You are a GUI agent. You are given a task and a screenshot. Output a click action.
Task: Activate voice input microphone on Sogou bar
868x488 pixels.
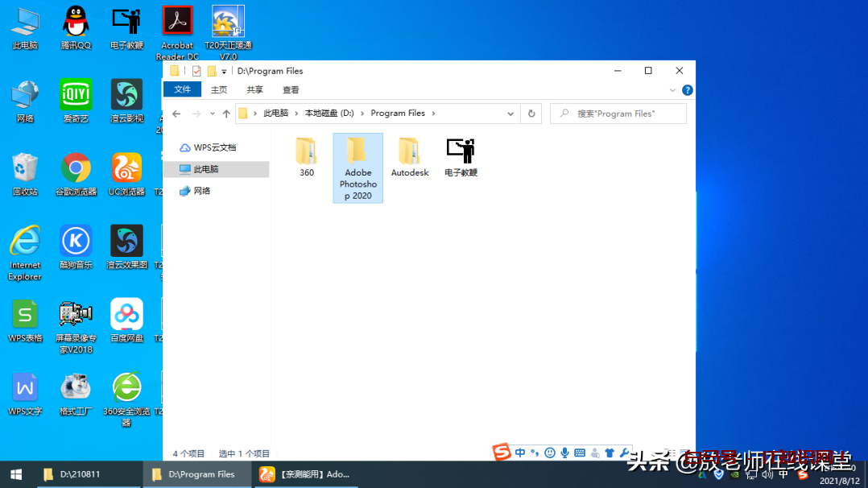pyautogui.click(x=564, y=452)
